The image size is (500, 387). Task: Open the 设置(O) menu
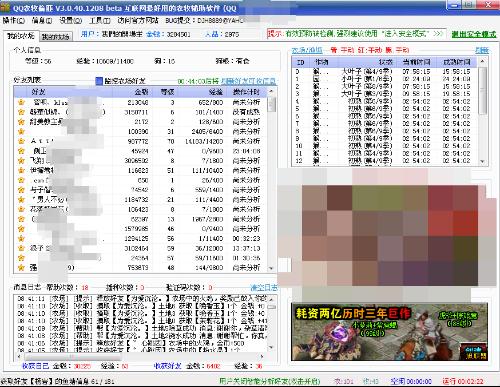71,20
